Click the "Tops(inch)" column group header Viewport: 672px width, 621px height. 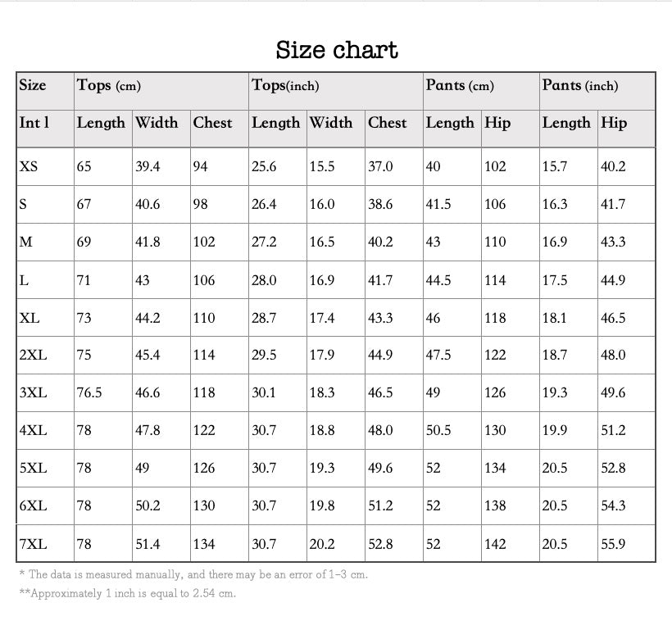285,86
